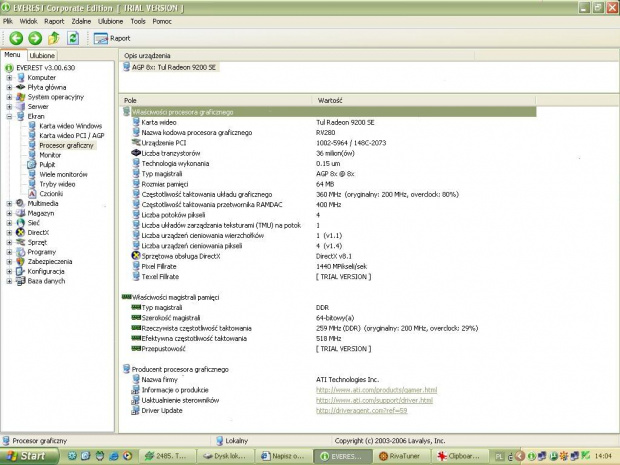Click the Konfiguracja node icon

pyautogui.click(x=21, y=271)
